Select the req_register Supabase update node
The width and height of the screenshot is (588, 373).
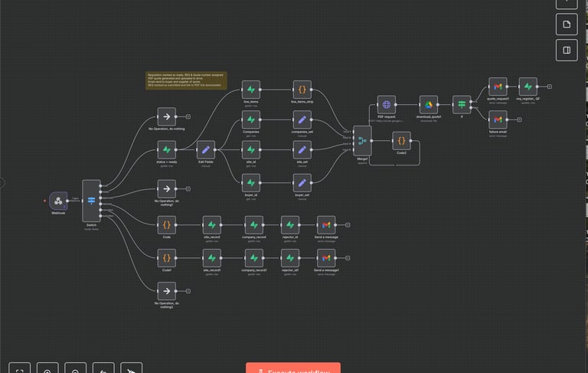point(528,87)
